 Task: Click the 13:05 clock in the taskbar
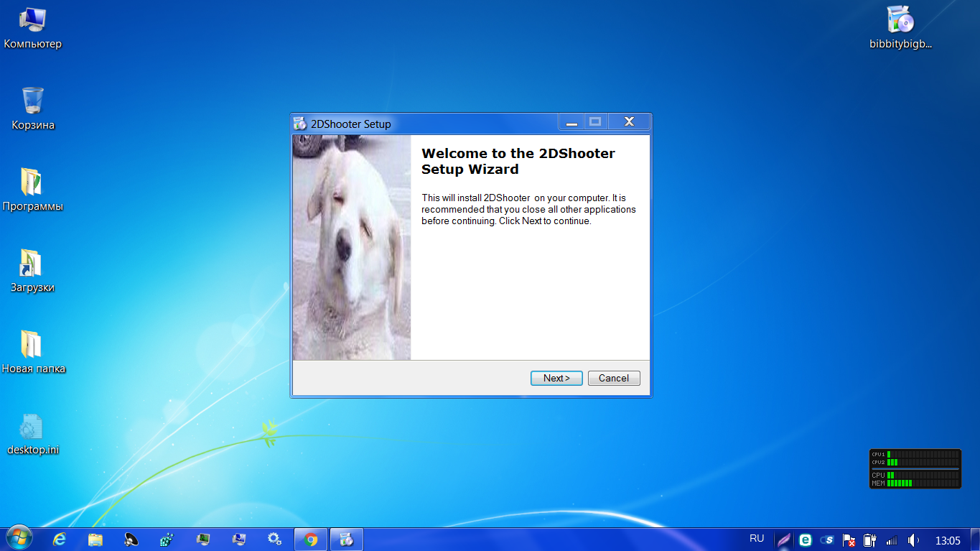(948, 540)
